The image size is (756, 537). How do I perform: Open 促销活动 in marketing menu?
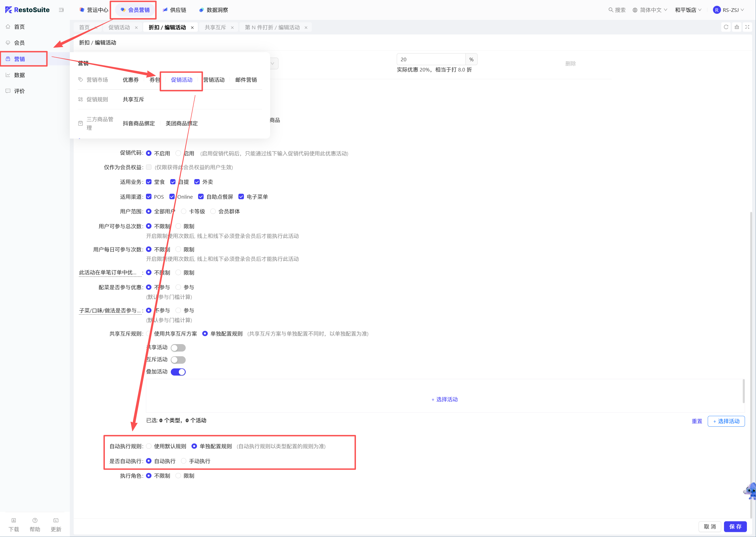point(182,80)
